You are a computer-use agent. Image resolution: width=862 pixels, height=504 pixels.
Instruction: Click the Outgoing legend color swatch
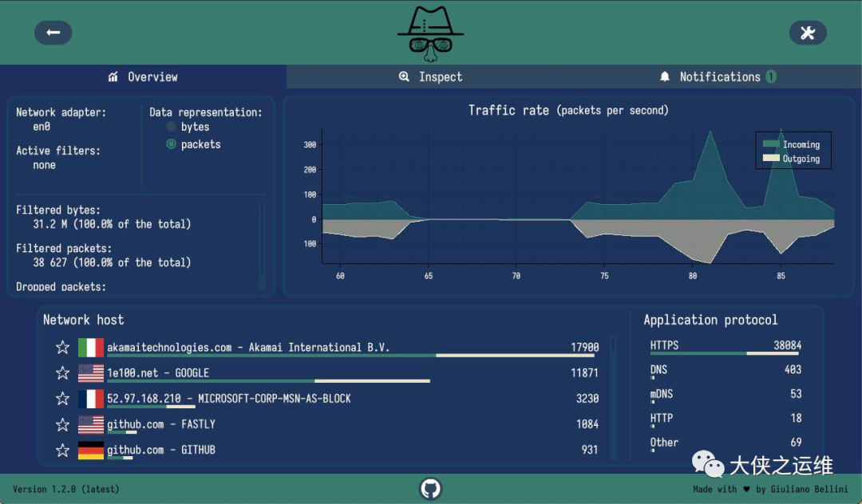[771, 158]
